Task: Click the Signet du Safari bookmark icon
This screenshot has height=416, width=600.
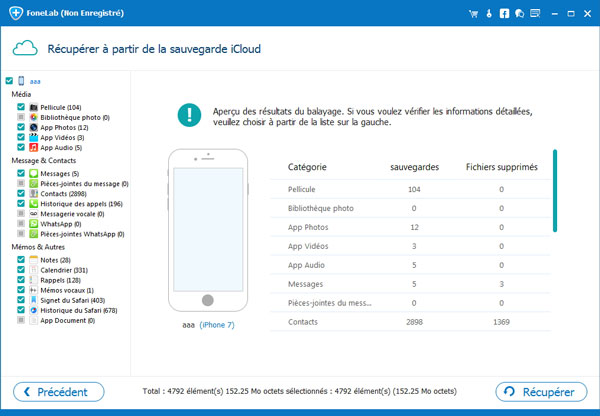Action: (34, 300)
